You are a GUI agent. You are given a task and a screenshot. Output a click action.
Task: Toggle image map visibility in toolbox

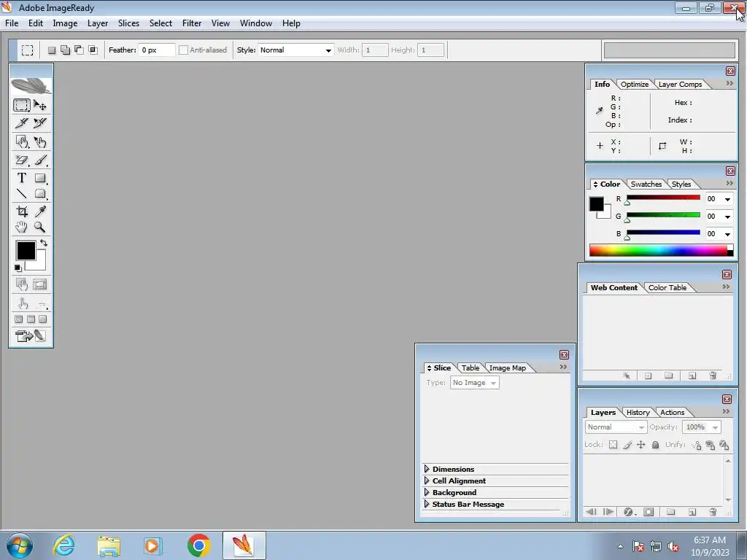tap(21, 285)
